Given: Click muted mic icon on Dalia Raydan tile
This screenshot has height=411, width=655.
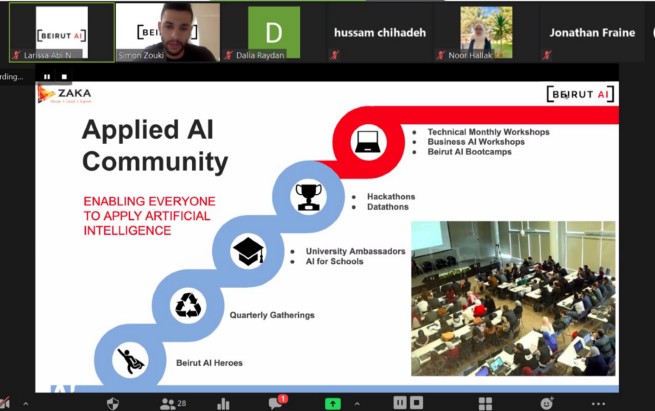Looking at the screenshot, I should tap(228, 55).
